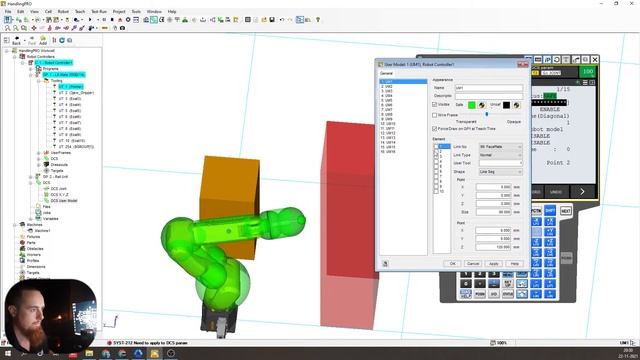Image resolution: width=640 pixels, height=360 pixels.
Task: Open the Link No dropdown
Action: (500, 147)
